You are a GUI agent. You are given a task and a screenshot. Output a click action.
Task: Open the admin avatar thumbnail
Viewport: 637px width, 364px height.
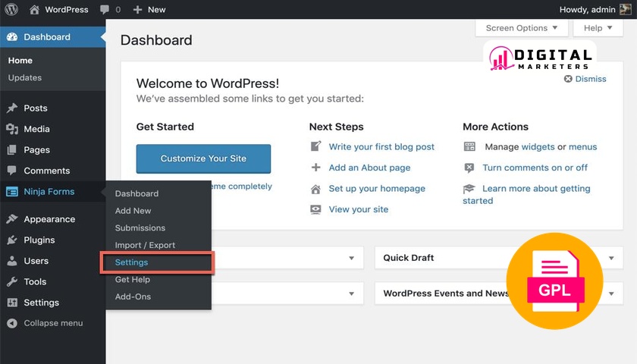625,9
